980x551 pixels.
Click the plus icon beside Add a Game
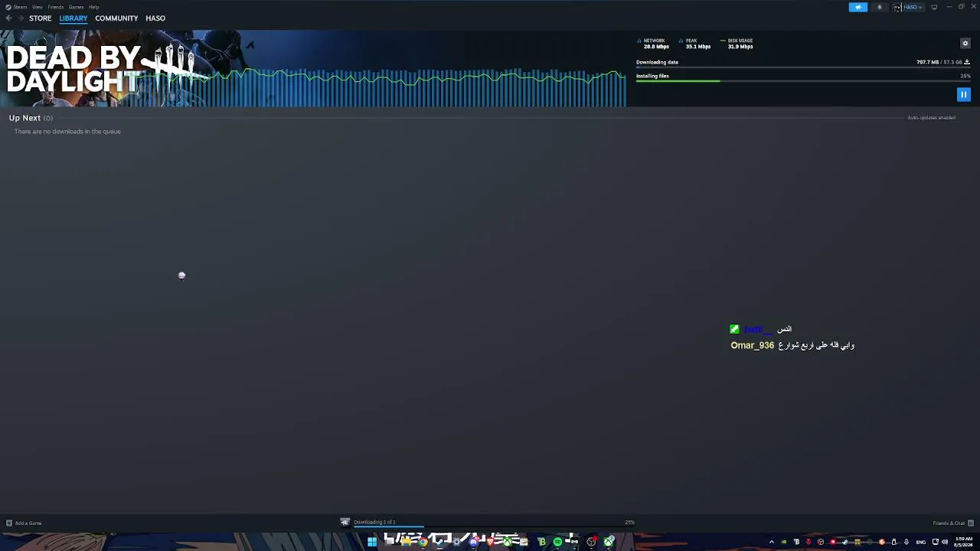pyautogui.click(x=9, y=523)
